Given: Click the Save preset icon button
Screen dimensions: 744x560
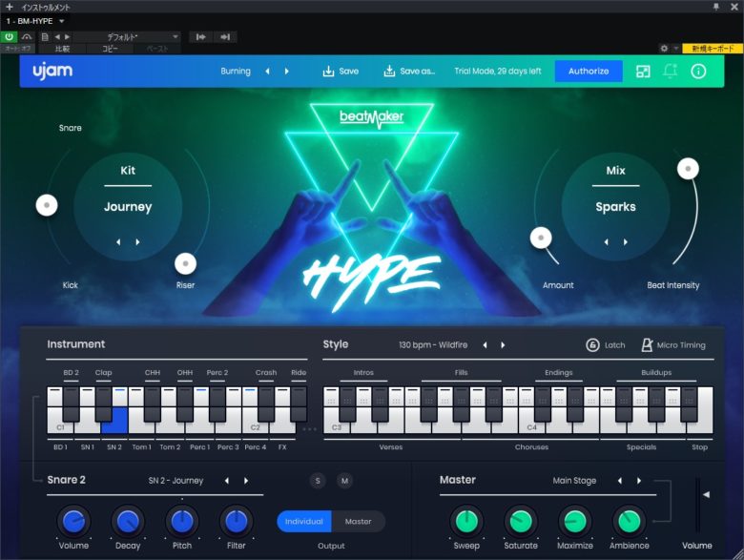Looking at the screenshot, I should tap(341, 72).
